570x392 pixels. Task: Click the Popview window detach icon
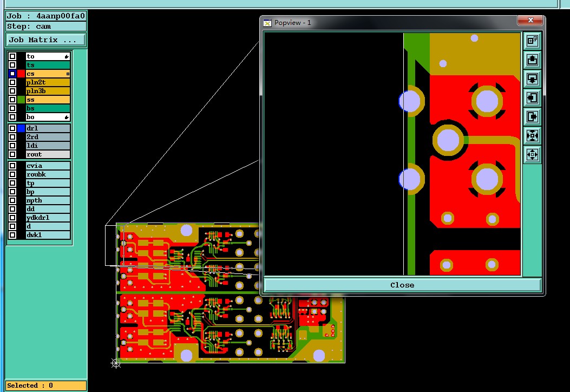[532, 41]
